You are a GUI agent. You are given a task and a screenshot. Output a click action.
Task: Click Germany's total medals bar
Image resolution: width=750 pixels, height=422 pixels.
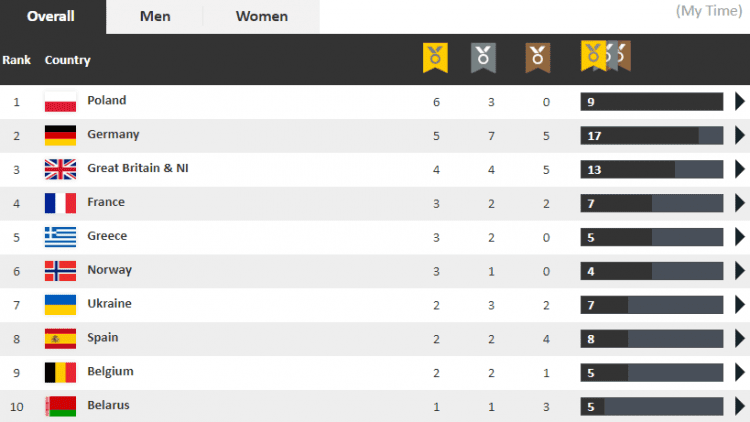click(651, 135)
